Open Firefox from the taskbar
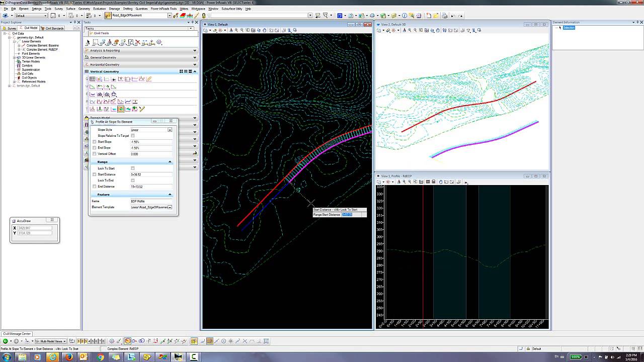 (69, 357)
